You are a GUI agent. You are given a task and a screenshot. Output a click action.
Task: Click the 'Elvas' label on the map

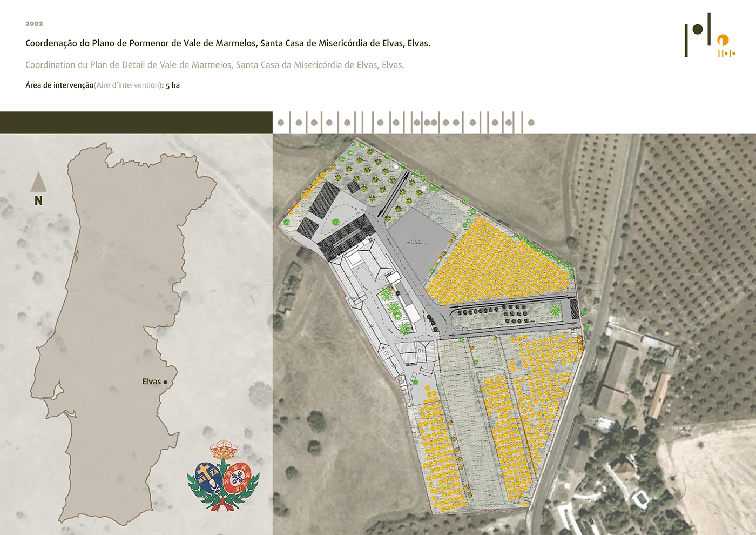[x=151, y=382]
